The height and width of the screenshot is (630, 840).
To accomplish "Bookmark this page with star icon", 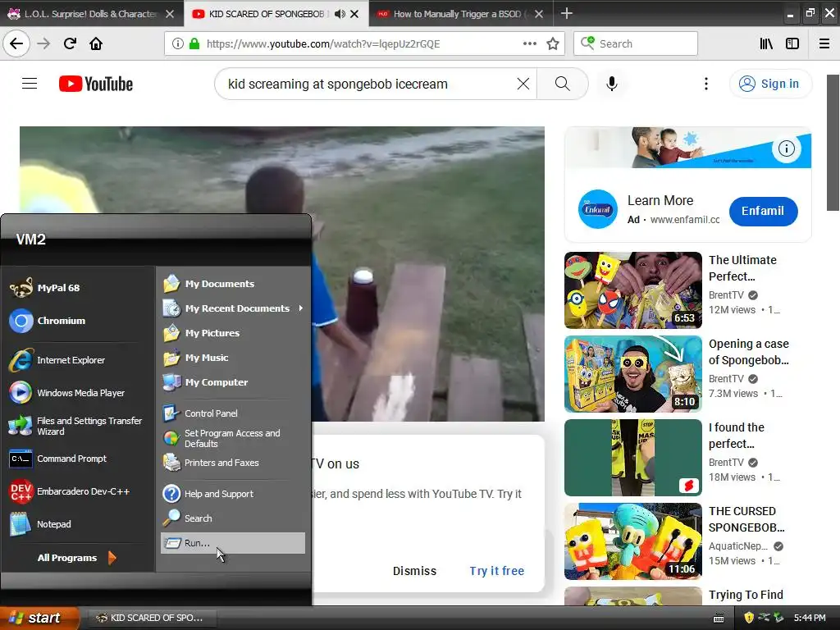I will (x=553, y=44).
